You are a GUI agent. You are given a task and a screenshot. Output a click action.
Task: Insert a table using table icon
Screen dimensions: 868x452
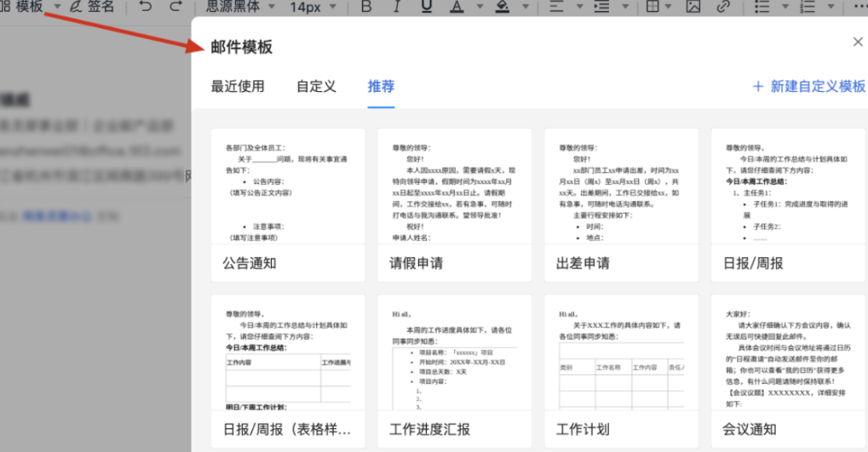click(x=652, y=6)
